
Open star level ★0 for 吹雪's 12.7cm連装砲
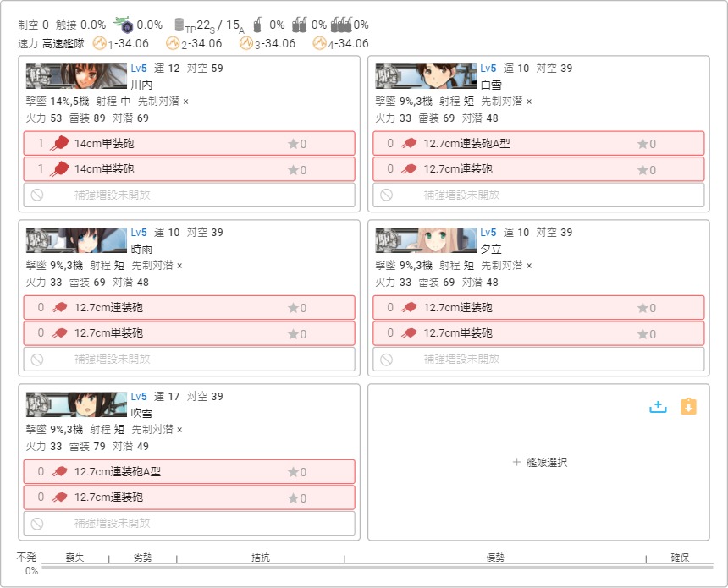(297, 498)
